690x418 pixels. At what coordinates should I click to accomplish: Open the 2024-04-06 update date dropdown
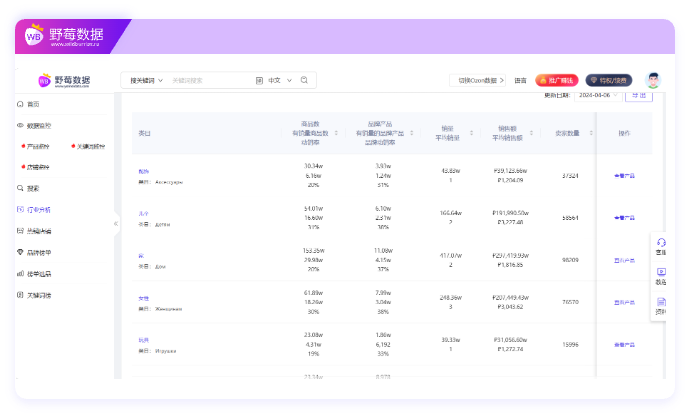point(598,95)
